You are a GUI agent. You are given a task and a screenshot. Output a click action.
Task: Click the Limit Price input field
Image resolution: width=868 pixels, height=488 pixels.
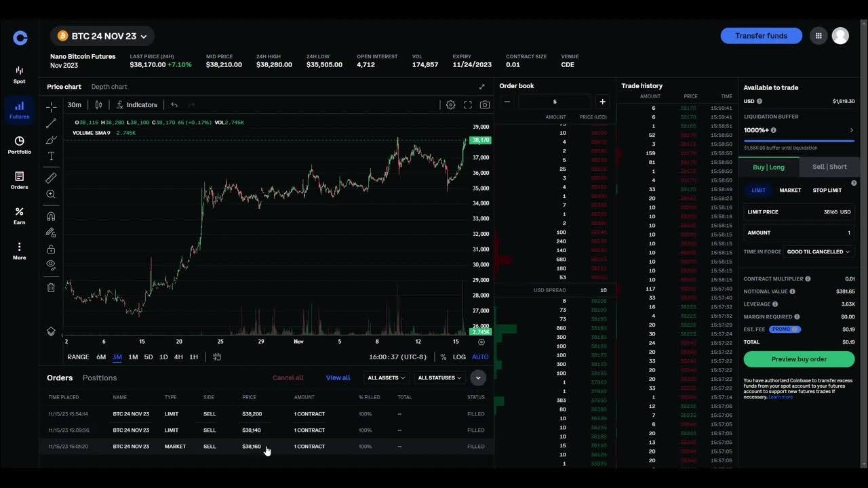(x=799, y=211)
